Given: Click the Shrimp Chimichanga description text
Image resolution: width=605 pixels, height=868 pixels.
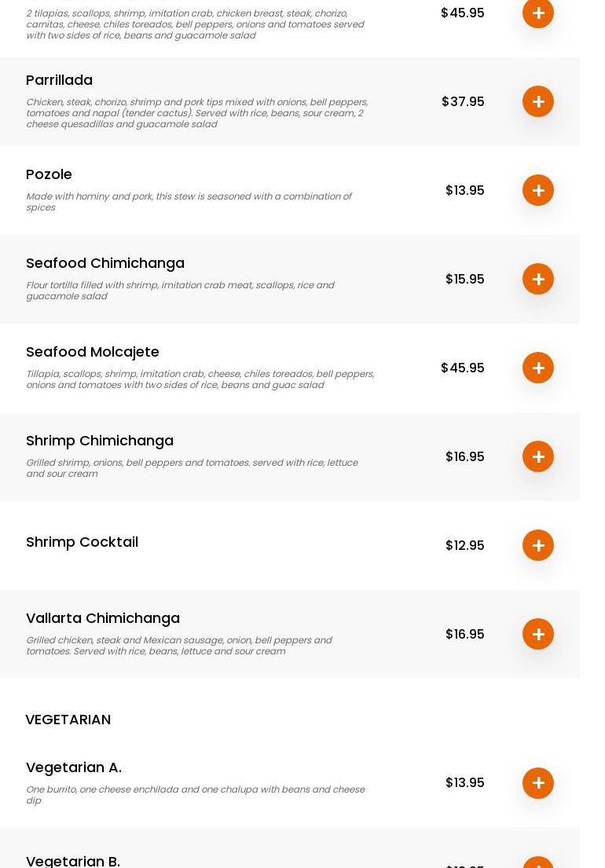Looking at the screenshot, I should (192, 468).
